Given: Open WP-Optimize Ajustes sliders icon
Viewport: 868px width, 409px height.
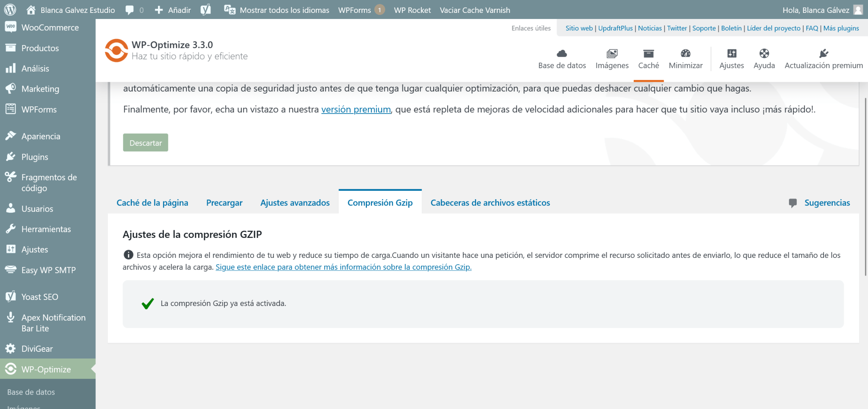Looking at the screenshot, I should click(732, 53).
